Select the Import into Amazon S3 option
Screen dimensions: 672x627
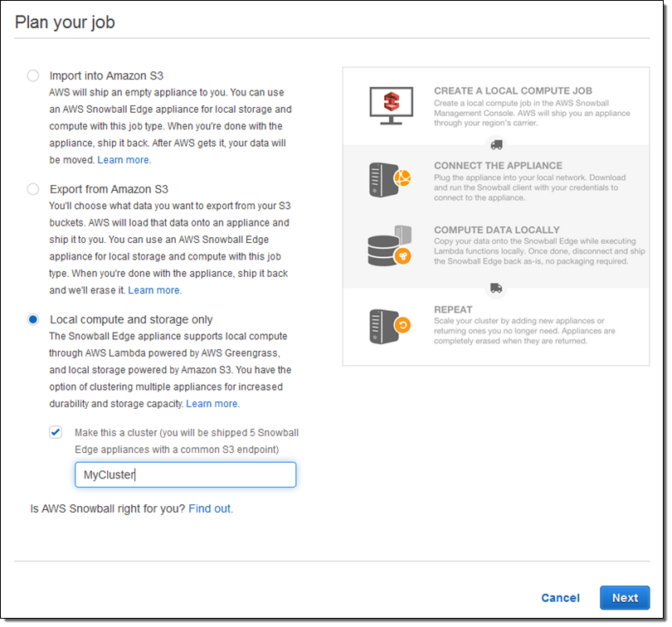coord(33,75)
